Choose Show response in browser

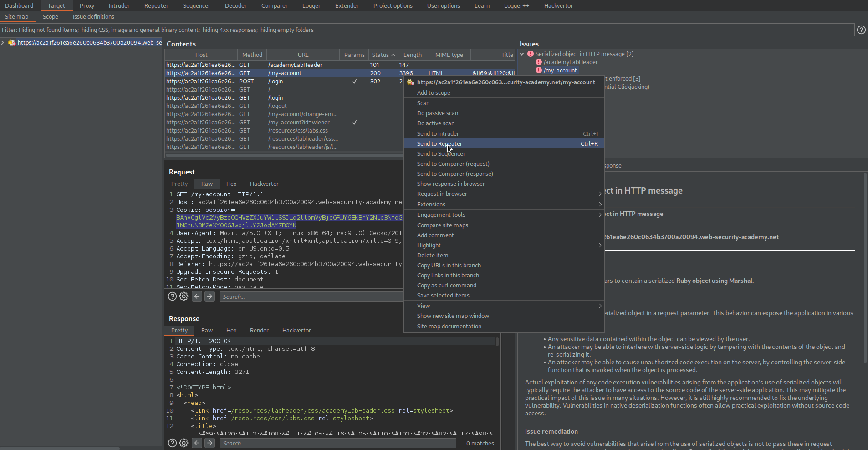tap(504, 184)
